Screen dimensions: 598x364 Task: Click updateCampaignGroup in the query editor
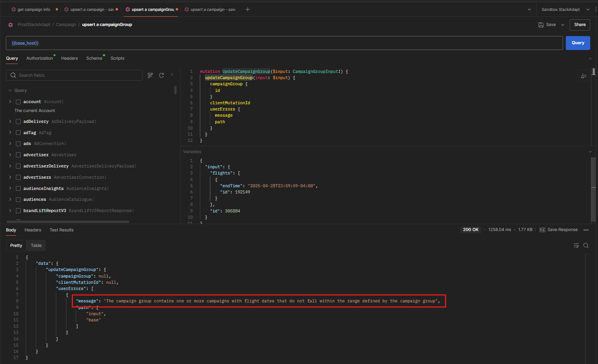click(x=229, y=78)
